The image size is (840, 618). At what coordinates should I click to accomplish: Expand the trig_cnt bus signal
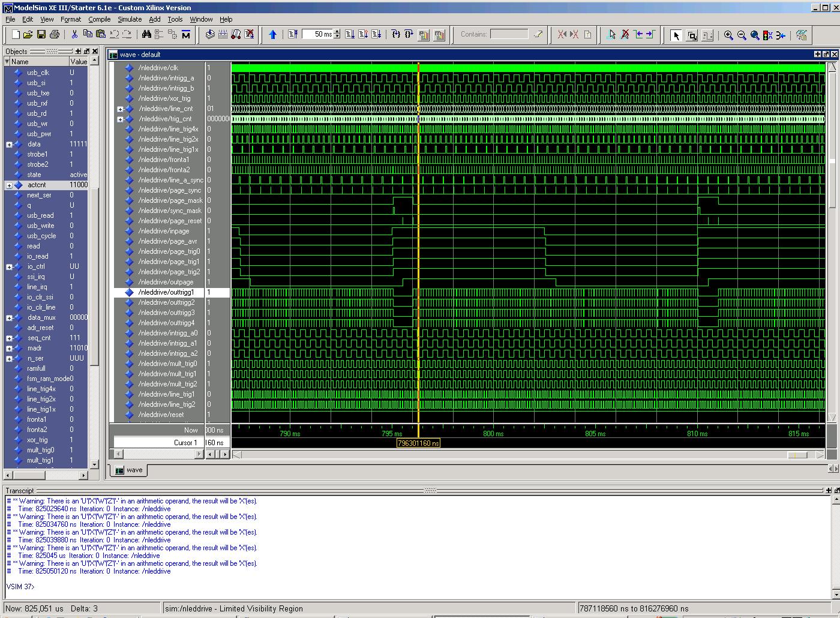[120, 119]
